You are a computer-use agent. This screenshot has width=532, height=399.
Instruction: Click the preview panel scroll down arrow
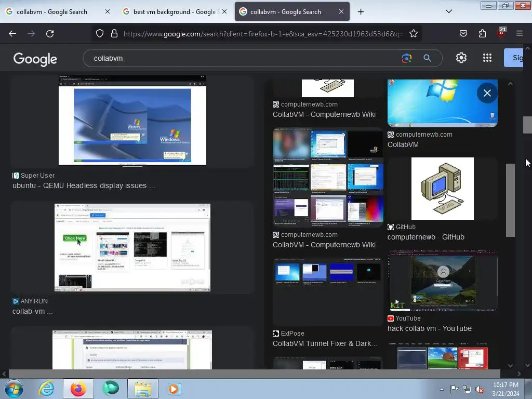pos(510,365)
